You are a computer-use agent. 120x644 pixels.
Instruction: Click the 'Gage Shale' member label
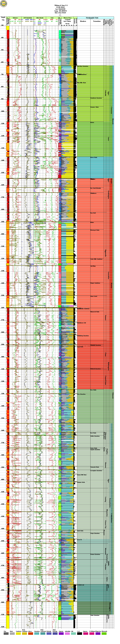coord(80,347)
